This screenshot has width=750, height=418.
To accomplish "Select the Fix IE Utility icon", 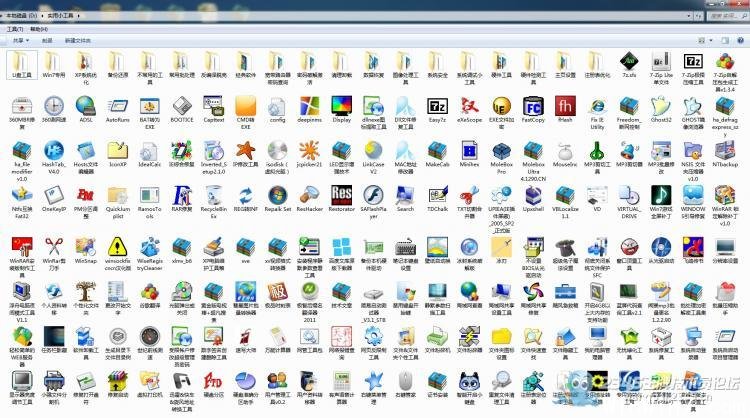I will coord(597,106).
